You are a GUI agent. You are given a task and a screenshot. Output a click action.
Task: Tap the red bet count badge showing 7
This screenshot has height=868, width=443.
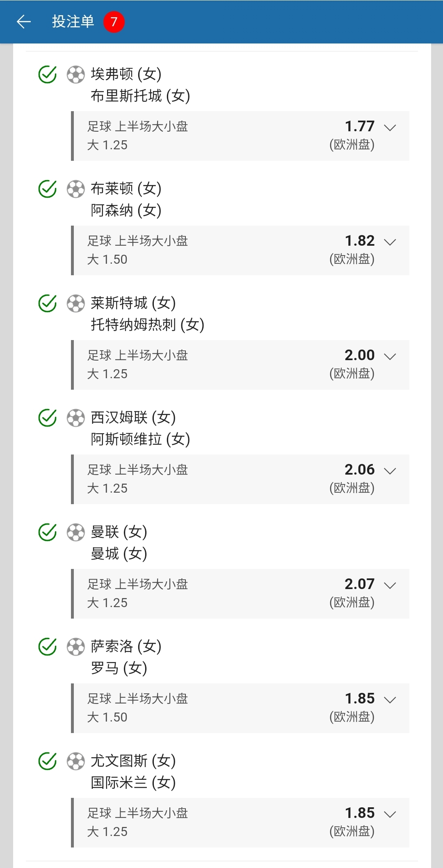tap(114, 22)
